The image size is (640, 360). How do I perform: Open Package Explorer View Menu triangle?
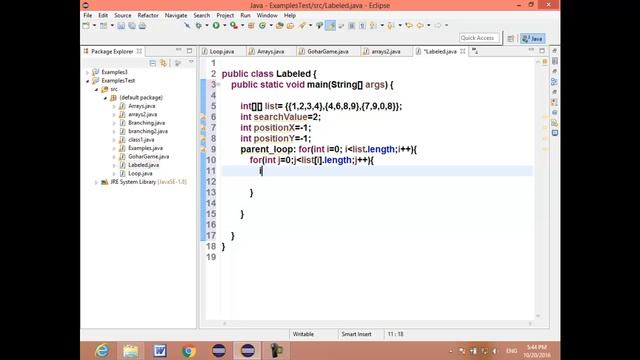191,62
